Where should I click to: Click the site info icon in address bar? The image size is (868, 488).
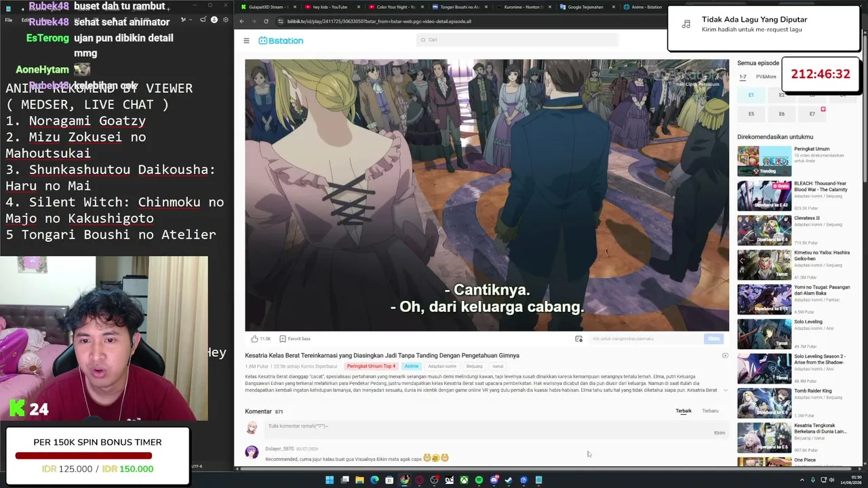click(281, 21)
